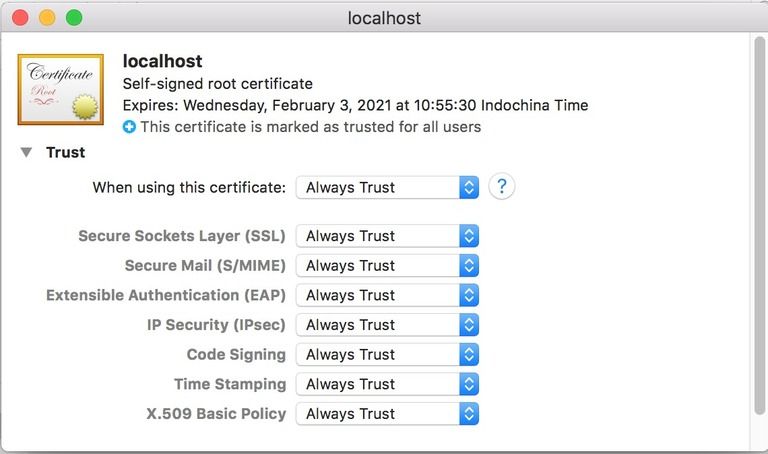This screenshot has width=768, height=454.
Task: Open the X.509 Basic Policy dropdown
Action: point(387,414)
